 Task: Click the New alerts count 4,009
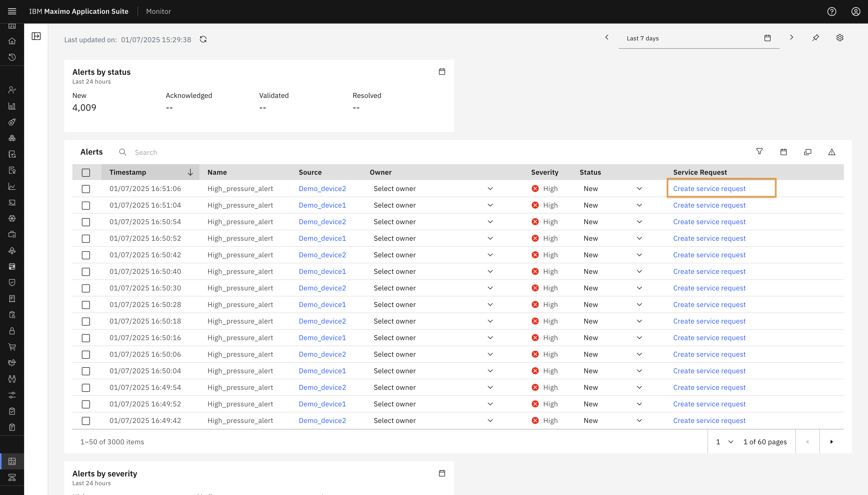point(84,108)
